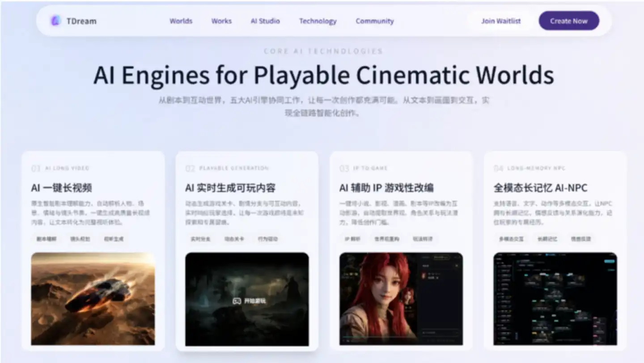The height and width of the screenshot is (363, 644).
Task: Click the TDream logo icon
Action: 55,21
